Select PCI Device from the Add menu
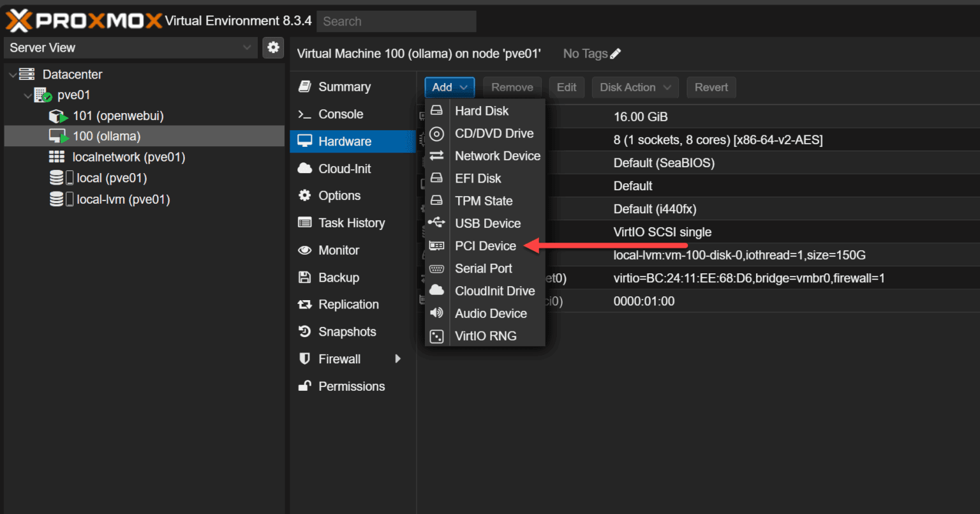 point(485,245)
